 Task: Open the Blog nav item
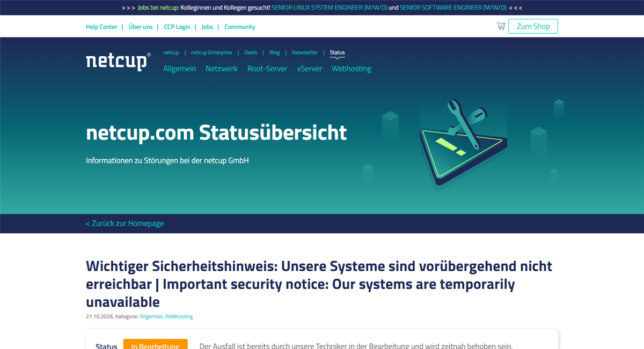(274, 53)
